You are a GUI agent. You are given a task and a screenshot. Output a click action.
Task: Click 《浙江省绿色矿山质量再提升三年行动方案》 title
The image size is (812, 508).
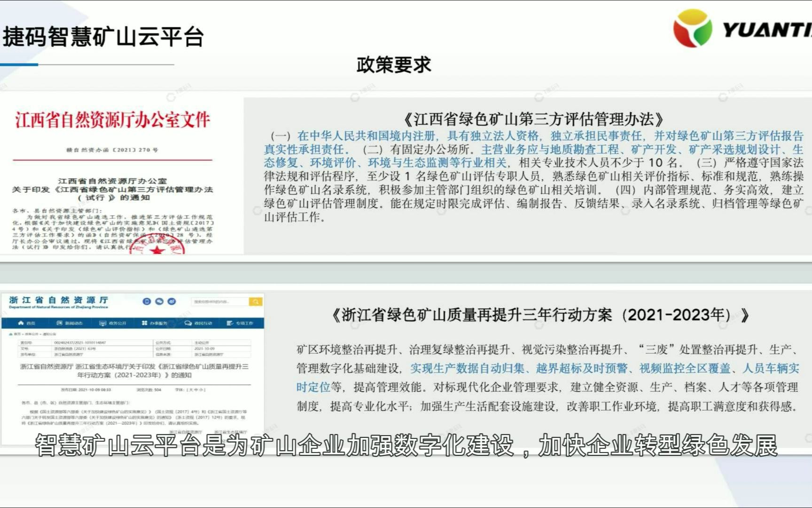tap(540, 315)
